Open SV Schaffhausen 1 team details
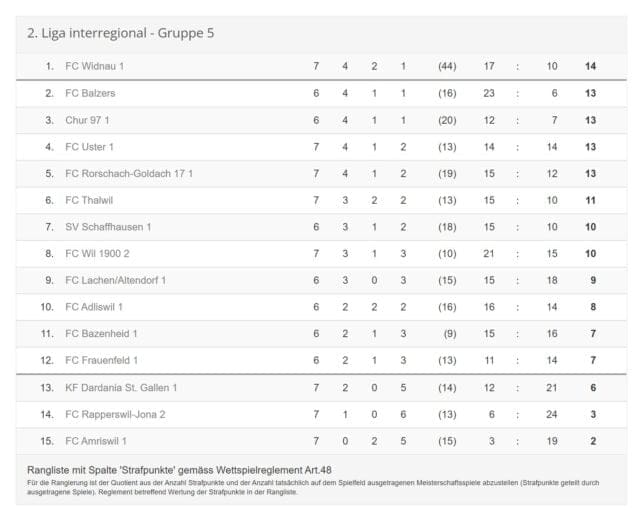 (108, 227)
